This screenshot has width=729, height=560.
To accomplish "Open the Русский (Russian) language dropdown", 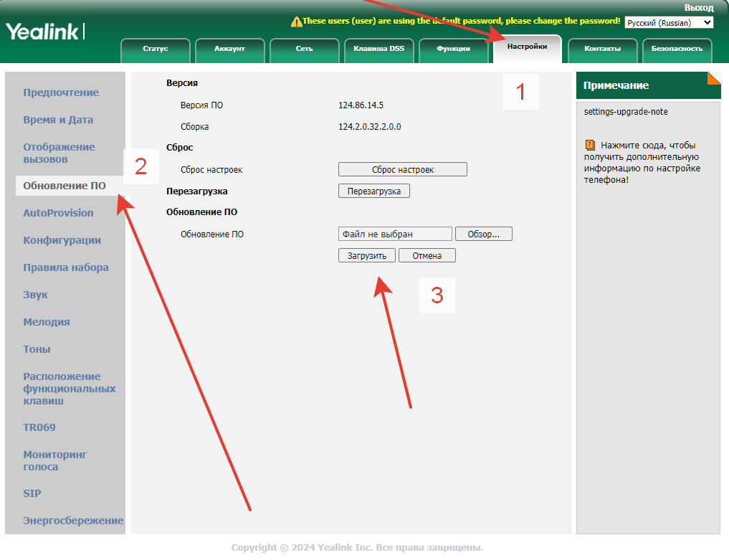I will click(669, 23).
